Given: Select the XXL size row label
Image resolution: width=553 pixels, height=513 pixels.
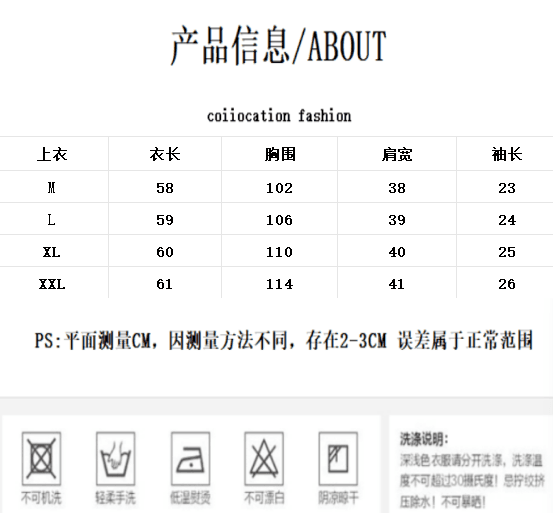Looking at the screenshot, I should point(52,284).
